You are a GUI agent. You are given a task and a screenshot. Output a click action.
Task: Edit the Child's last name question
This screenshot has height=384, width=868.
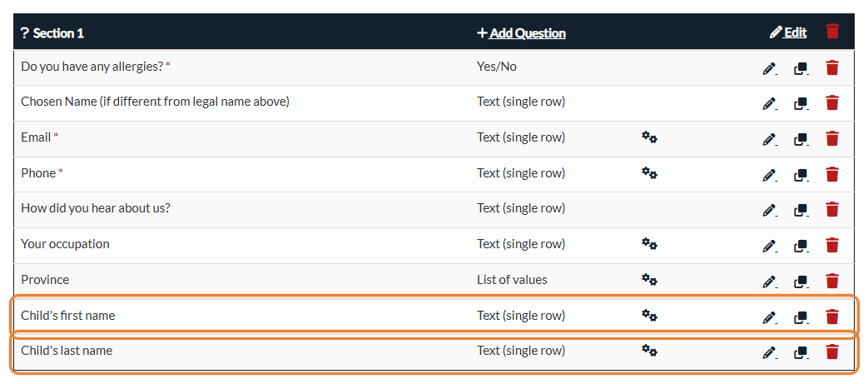coord(769,352)
